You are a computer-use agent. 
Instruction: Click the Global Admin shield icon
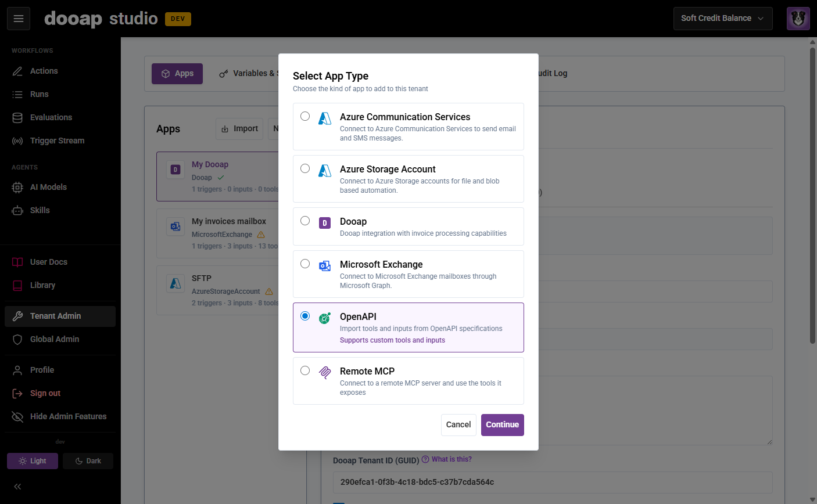tap(17, 339)
